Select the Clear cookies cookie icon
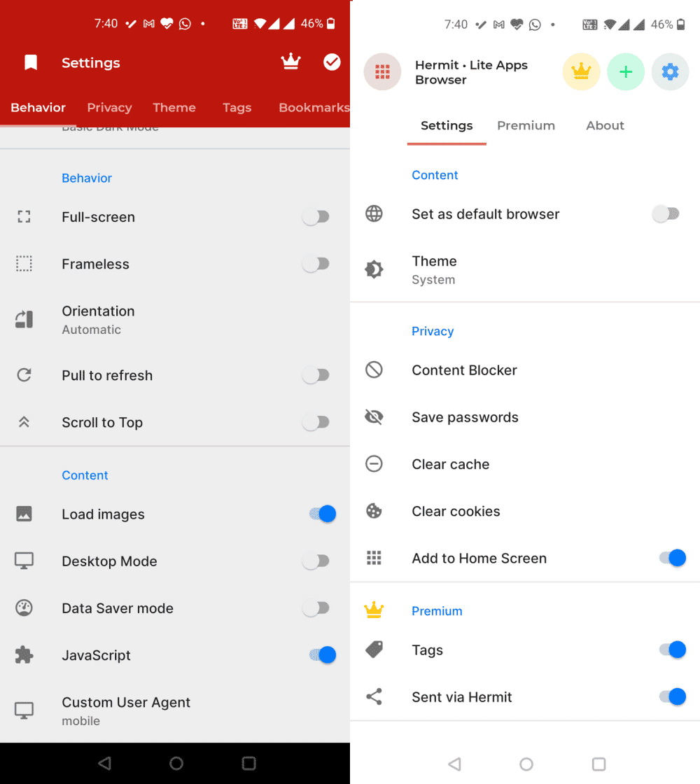The image size is (700, 784). click(x=374, y=511)
